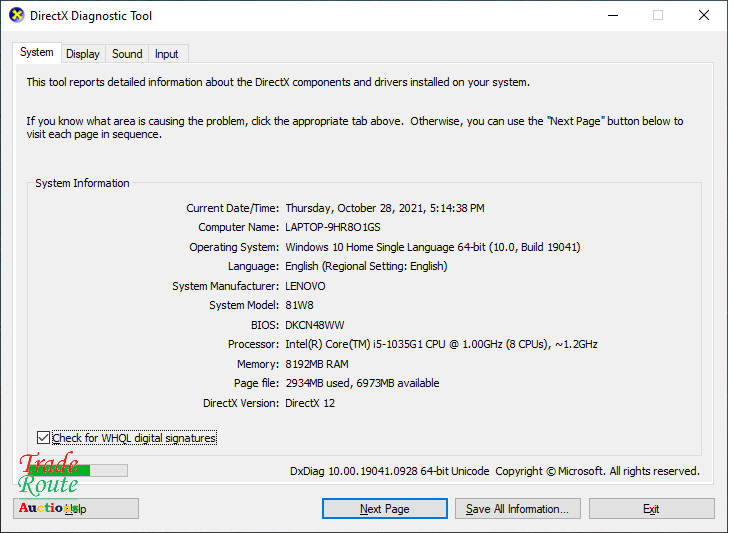Click the greyed-out maximize window button
This screenshot has width=734, height=533.
pos(658,16)
